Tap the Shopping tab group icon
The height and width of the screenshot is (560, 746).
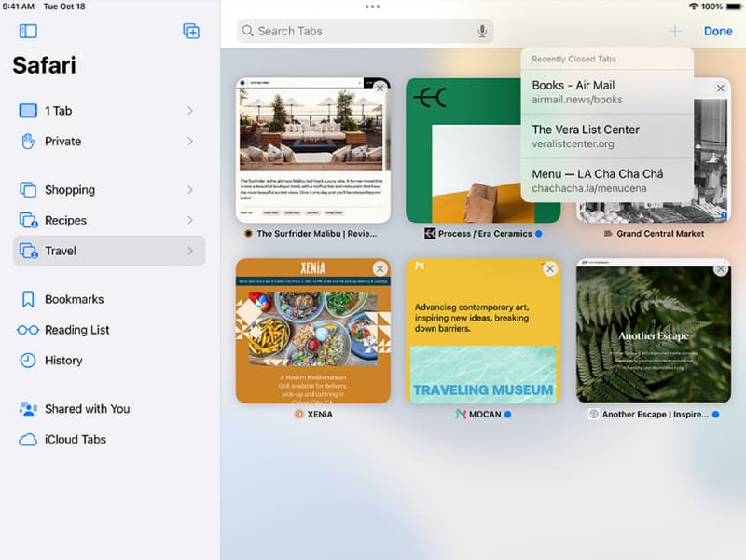tap(28, 189)
